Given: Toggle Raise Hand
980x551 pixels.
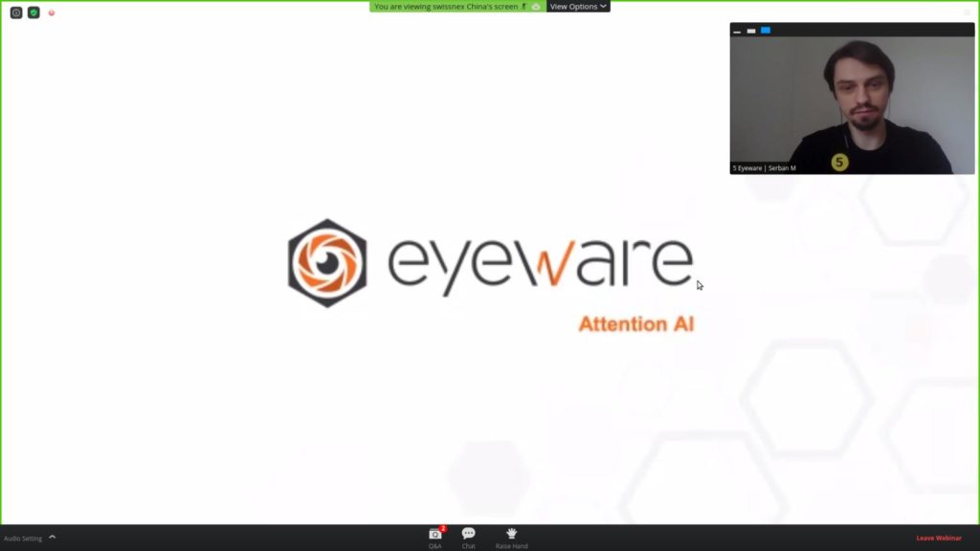Looking at the screenshot, I should coord(511,538).
